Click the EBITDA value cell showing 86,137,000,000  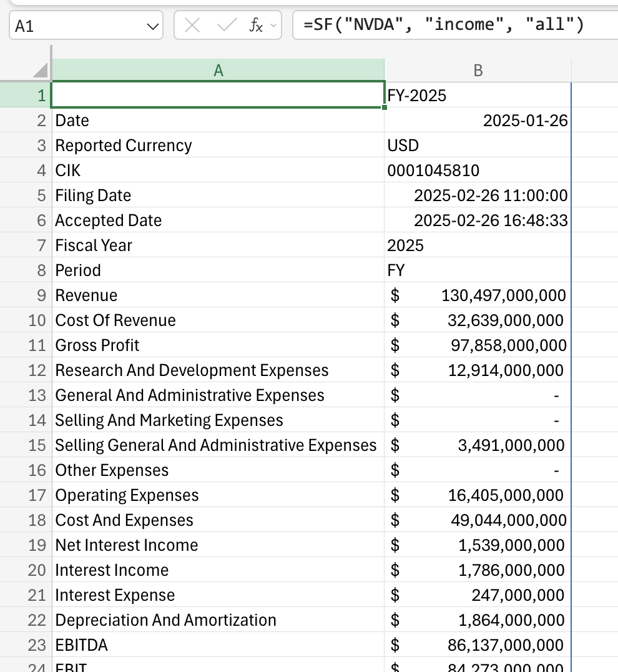point(478,645)
